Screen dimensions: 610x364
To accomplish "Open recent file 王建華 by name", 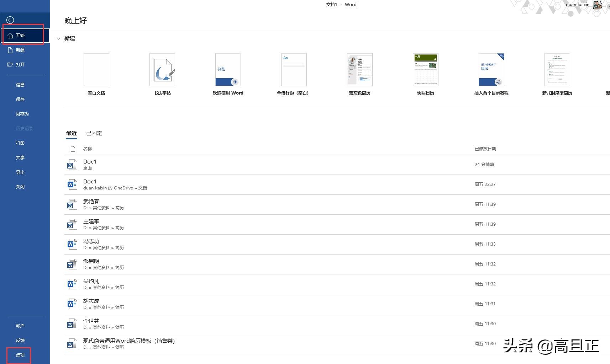I will tap(91, 221).
